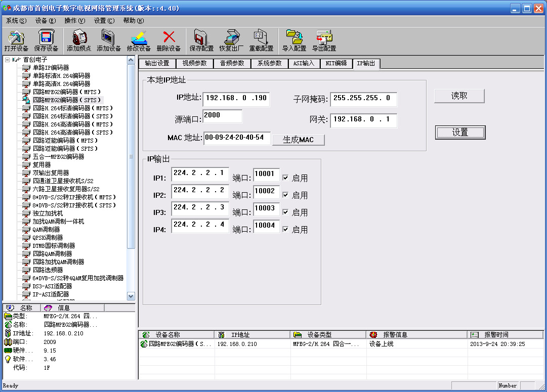Click the 源端口 input field
This screenshot has height=392, width=547.
(222, 116)
